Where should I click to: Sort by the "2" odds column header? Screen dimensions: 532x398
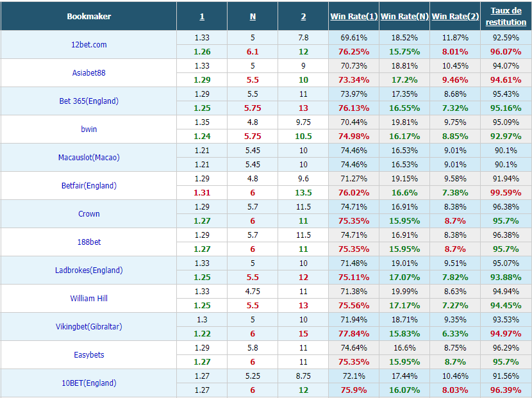303,16
